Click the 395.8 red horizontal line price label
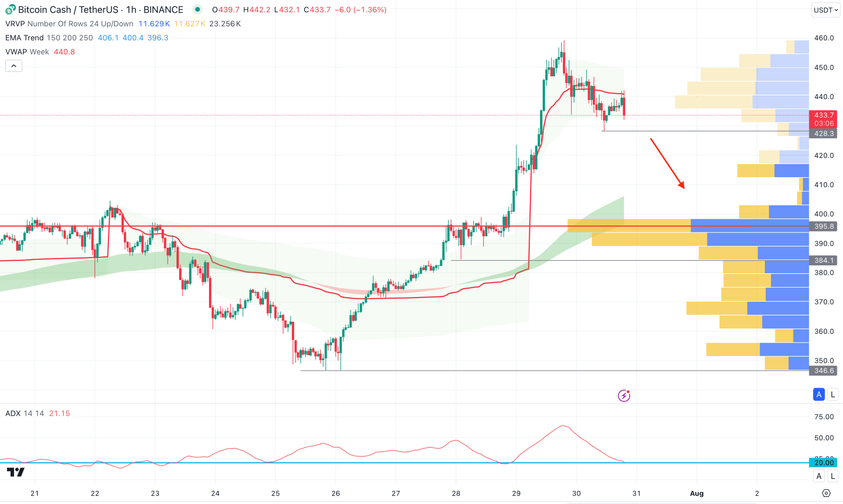Image resolution: width=843 pixels, height=504 pixels. point(823,226)
